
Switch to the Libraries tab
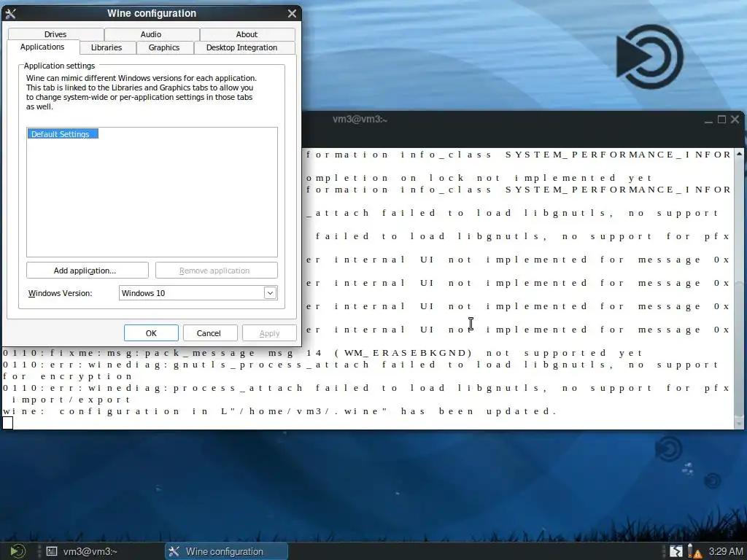(x=107, y=47)
